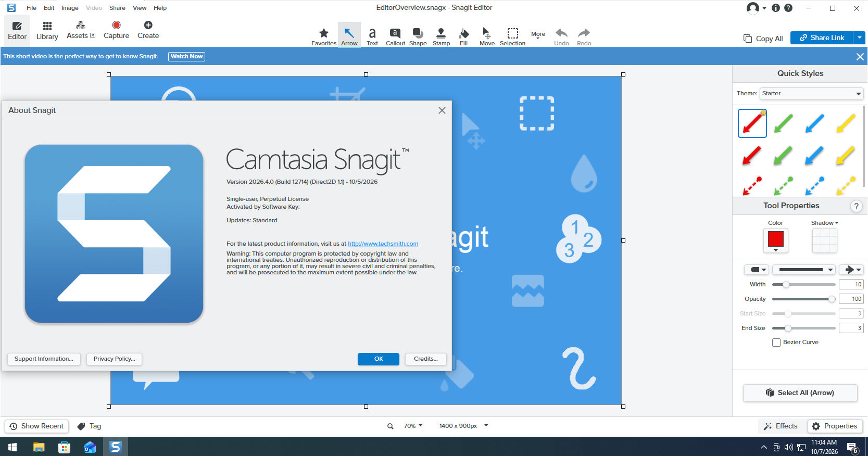Open the Theme dropdown showing Starter

[811, 94]
